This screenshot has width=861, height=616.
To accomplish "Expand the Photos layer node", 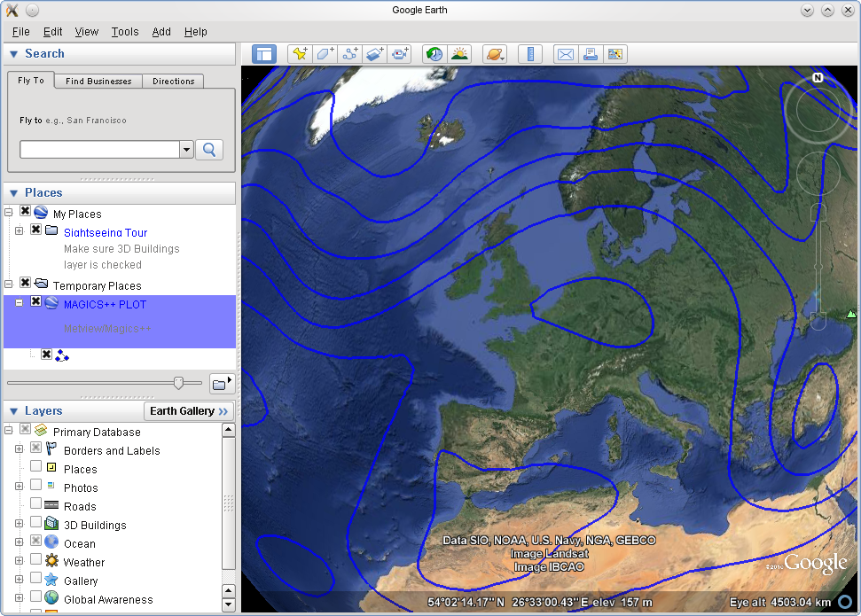I will pos(20,487).
